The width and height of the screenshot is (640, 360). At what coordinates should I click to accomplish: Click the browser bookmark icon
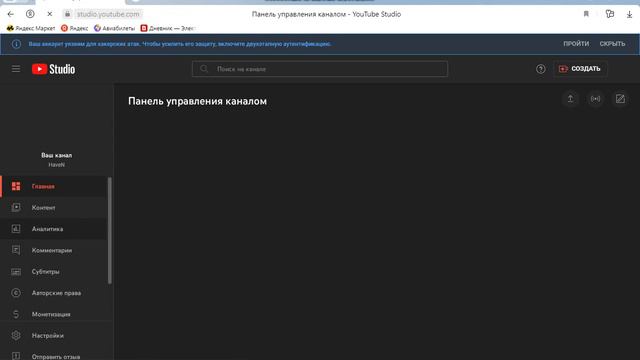tap(586, 14)
